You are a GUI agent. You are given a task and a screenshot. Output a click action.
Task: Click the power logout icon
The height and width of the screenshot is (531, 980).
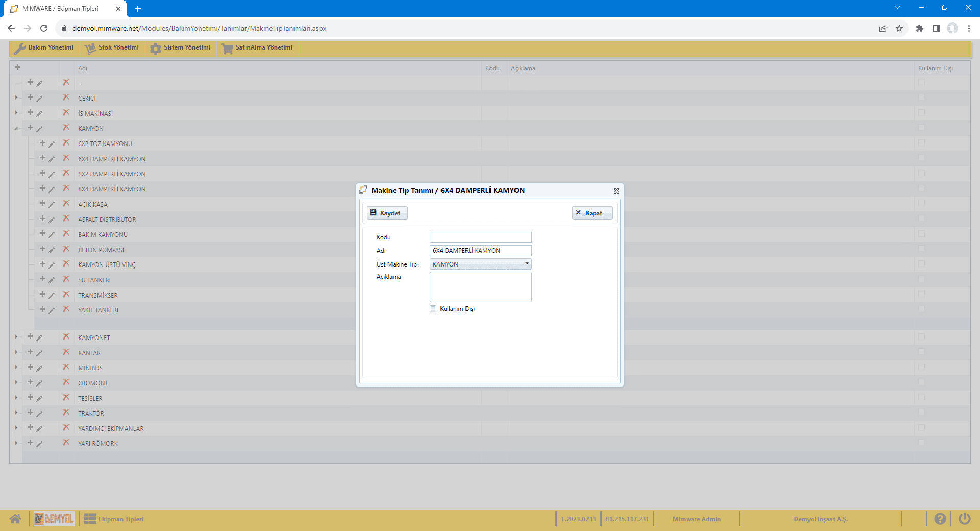point(964,519)
